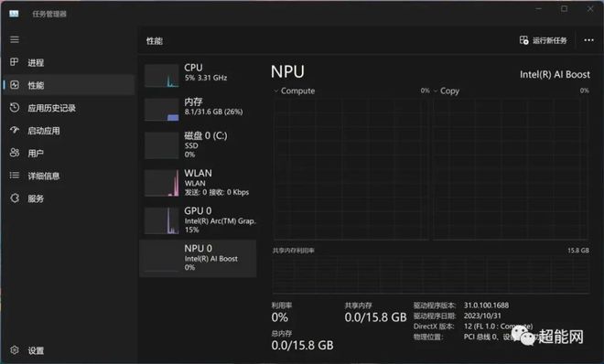Click the 内存 mini graph thumbnail

point(162,110)
